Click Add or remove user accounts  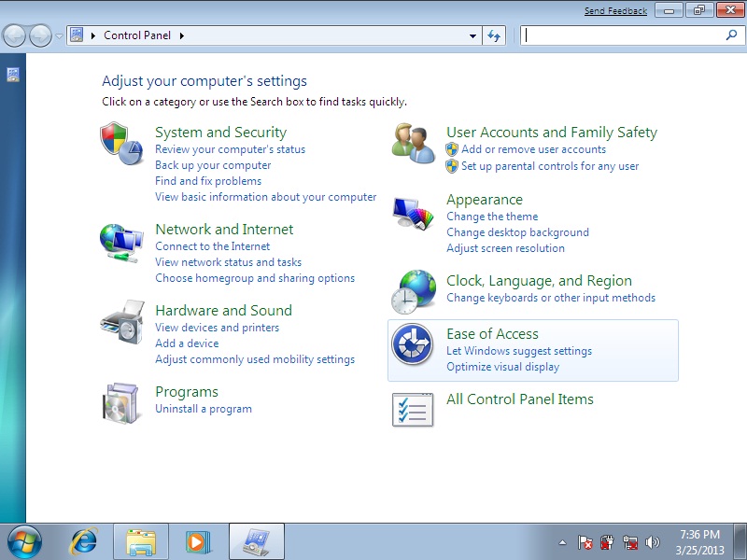tap(533, 149)
